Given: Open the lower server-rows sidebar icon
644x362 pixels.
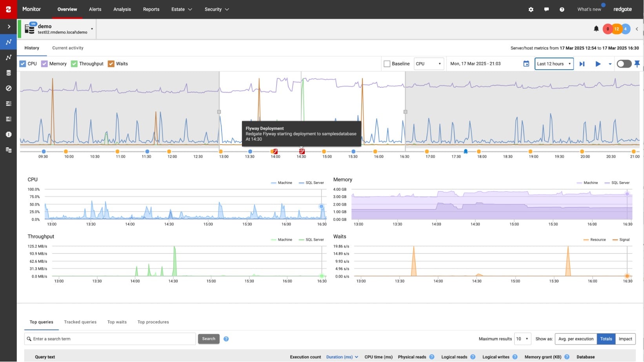Looking at the screenshot, I should click(8, 119).
